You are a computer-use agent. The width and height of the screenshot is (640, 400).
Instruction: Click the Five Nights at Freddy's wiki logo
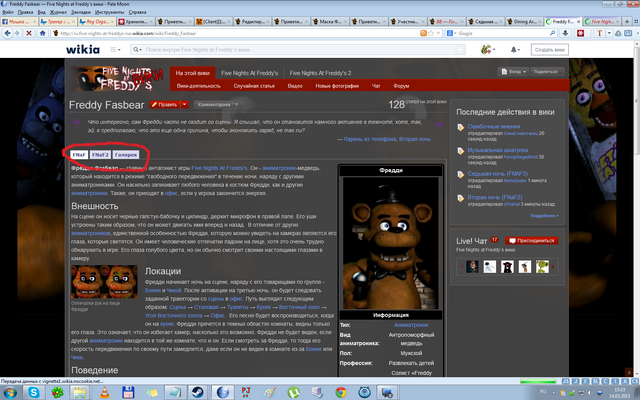(117, 78)
